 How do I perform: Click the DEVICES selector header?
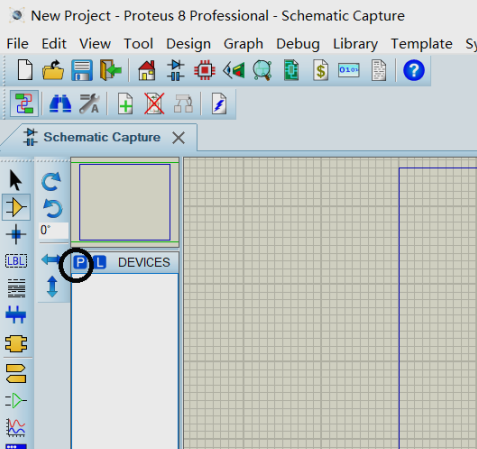(144, 263)
